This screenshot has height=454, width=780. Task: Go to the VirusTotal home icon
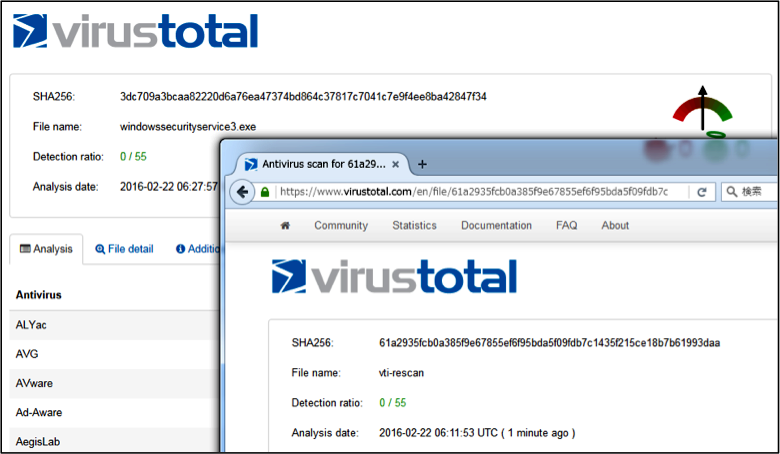pyautogui.click(x=285, y=226)
